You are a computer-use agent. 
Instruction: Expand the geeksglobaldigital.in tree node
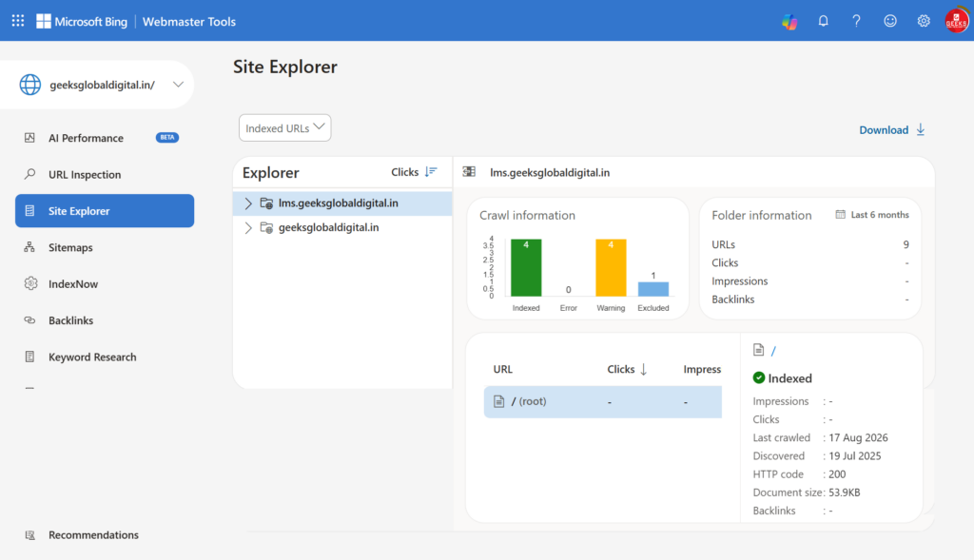[x=248, y=228]
